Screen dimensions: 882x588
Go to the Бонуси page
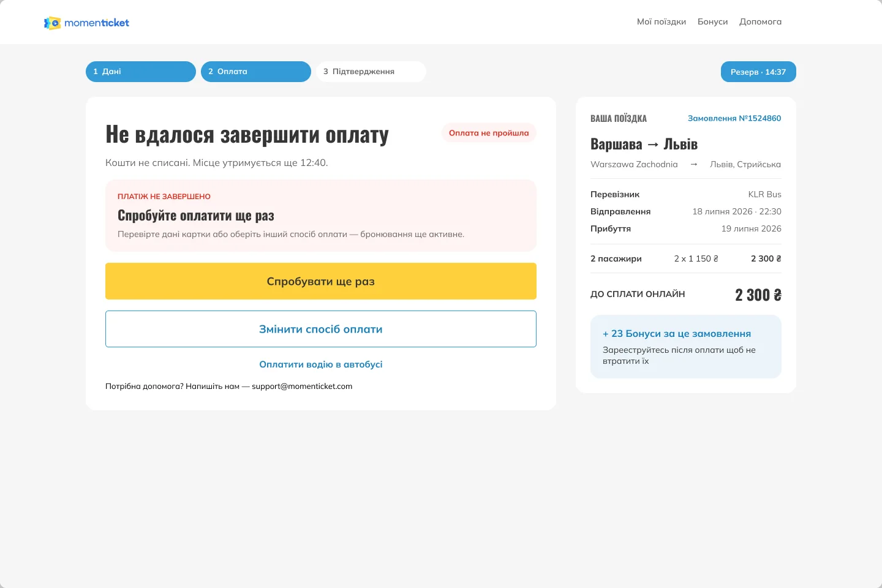click(713, 22)
